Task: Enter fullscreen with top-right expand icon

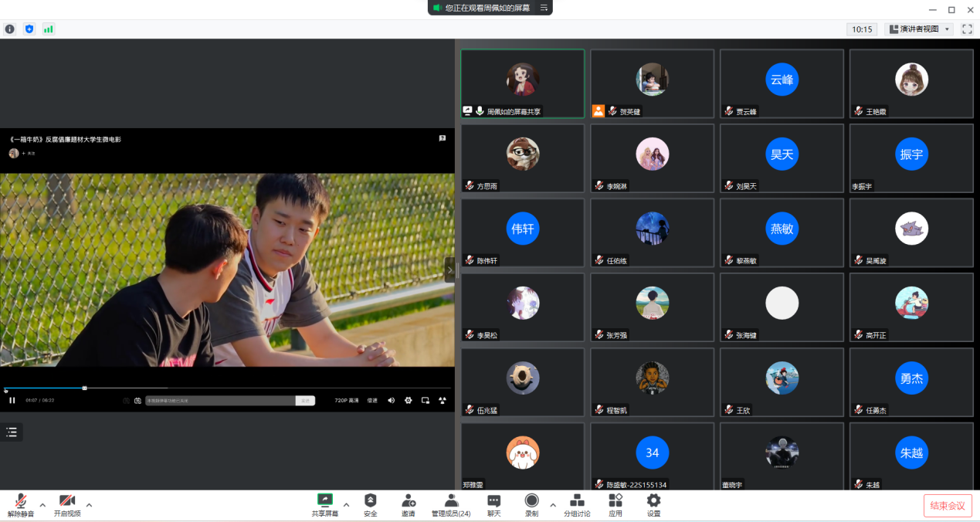Action: pos(967,29)
